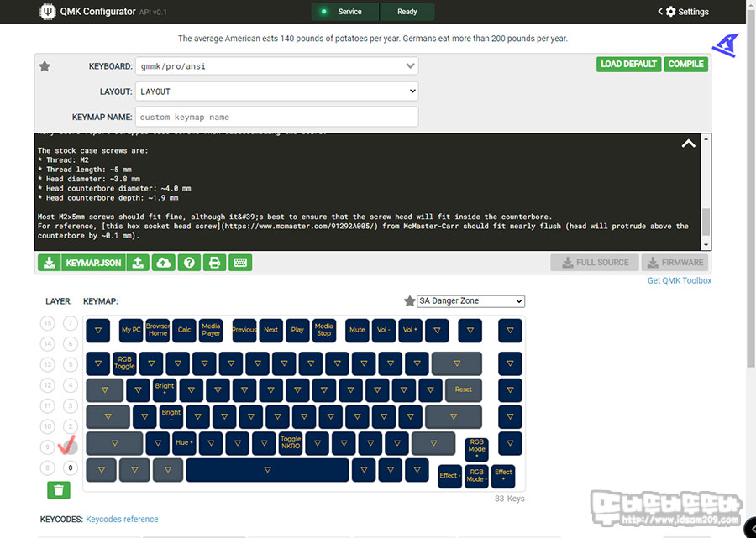Select the Previous track key

244,331
